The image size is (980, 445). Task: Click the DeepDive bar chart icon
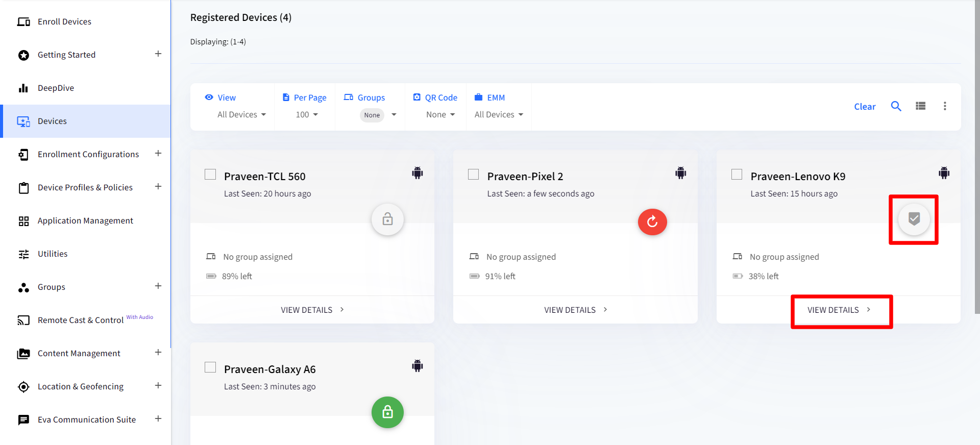(x=23, y=88)
